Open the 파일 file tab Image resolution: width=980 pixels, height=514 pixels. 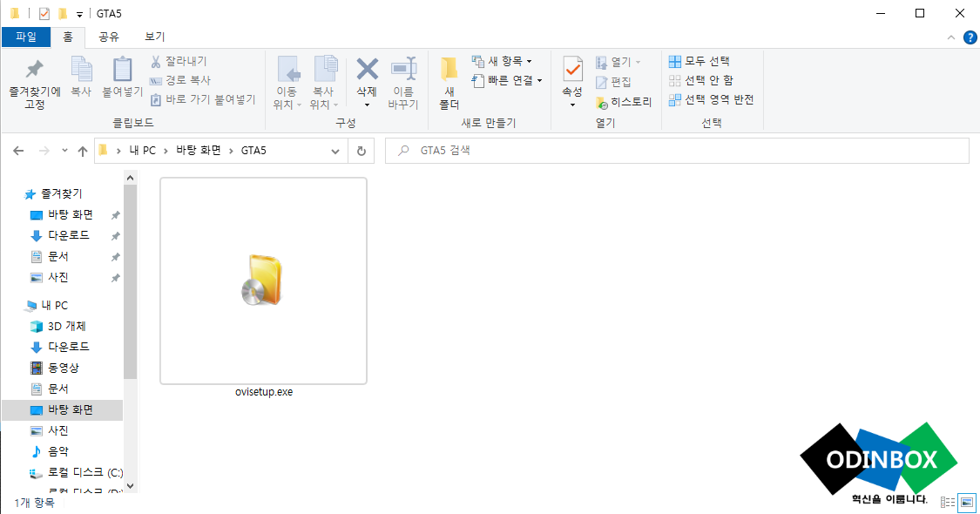25,37
